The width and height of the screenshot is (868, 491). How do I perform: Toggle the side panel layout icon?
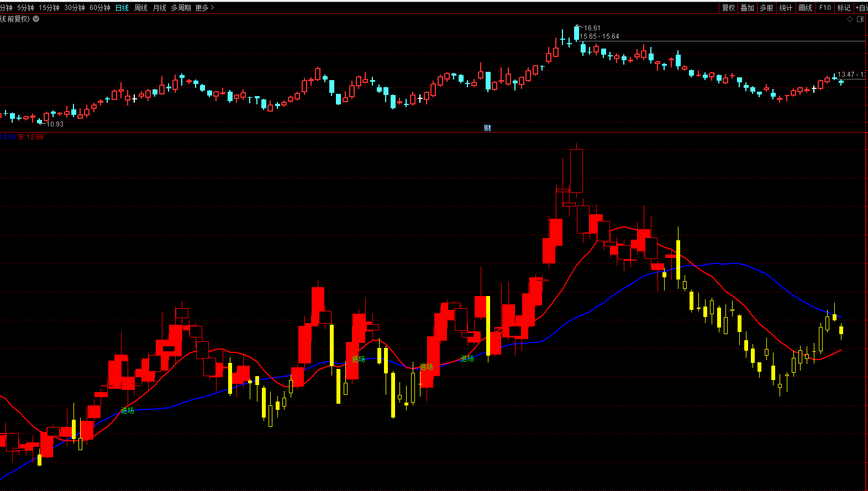coord(860,19)
